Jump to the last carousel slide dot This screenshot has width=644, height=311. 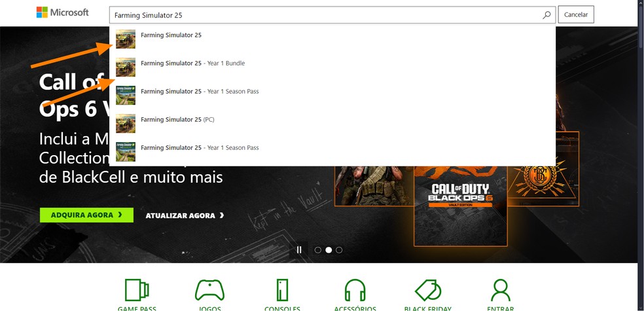339,250
